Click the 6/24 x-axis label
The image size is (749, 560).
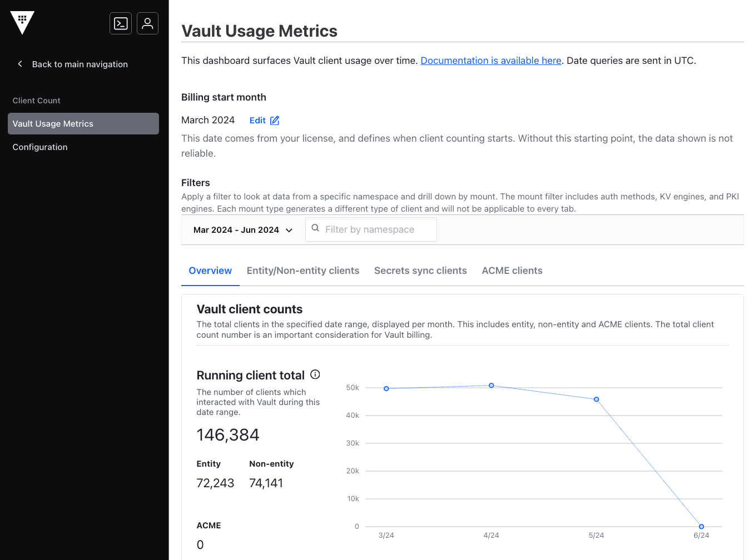(x=702, y=536)
